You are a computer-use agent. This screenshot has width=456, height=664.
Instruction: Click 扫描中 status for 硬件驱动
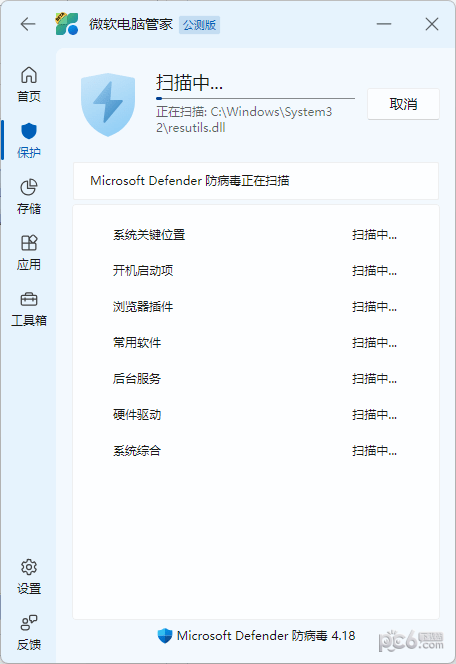click(374, 415)
